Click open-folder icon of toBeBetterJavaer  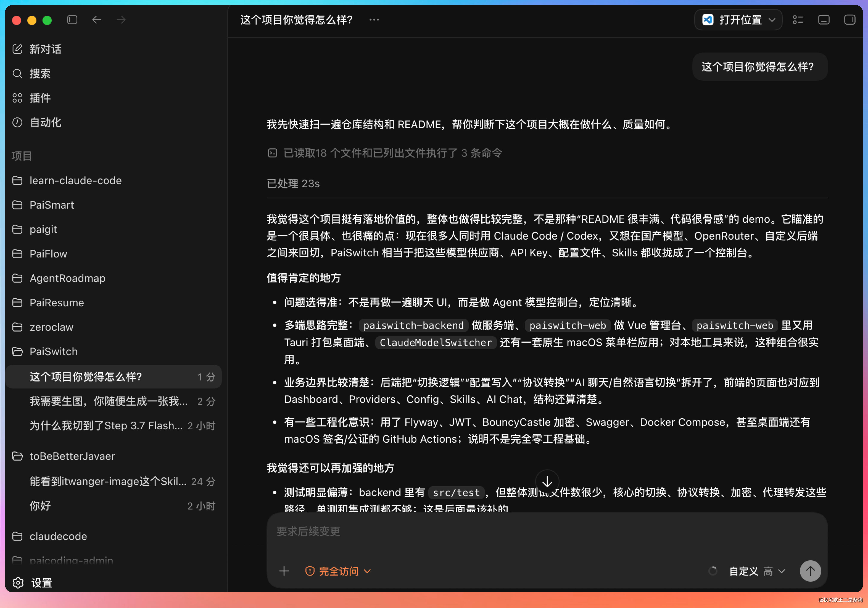(x=17, y=456)
